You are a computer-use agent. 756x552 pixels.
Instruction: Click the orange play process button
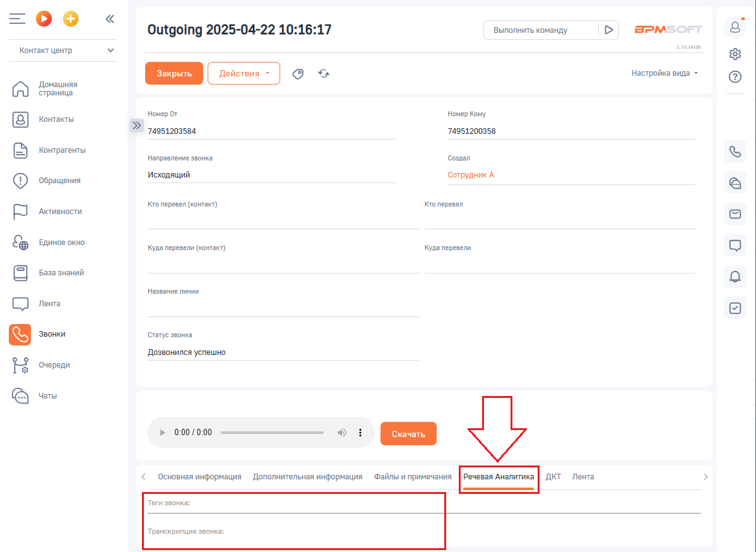click(44, 19)
